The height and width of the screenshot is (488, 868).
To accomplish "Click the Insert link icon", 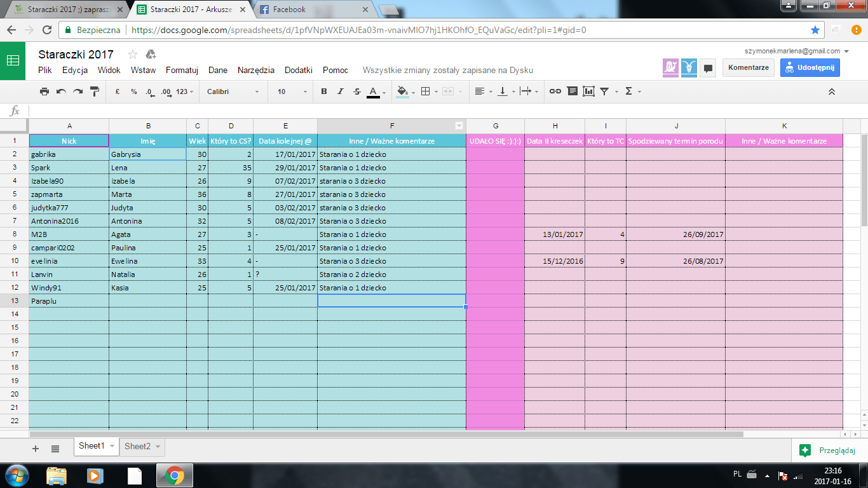I will click(x=555, y=91).
